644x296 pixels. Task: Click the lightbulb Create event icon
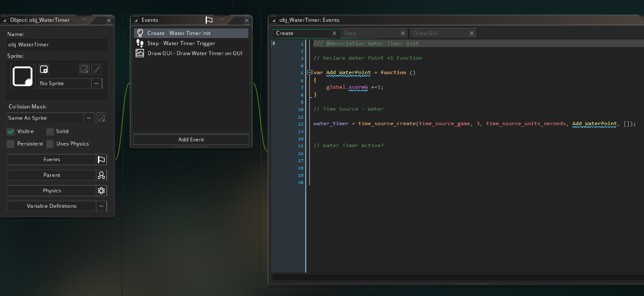coord(140,33)
